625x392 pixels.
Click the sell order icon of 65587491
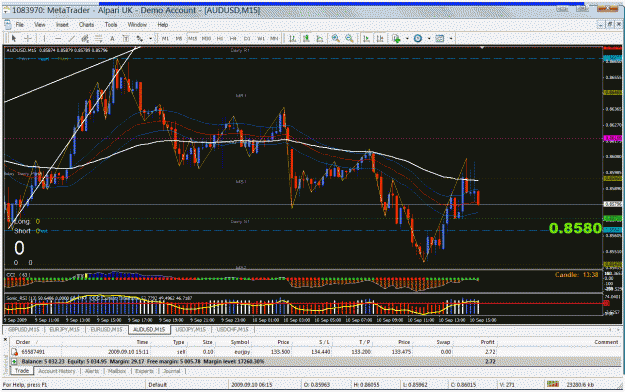pos(14,352)
